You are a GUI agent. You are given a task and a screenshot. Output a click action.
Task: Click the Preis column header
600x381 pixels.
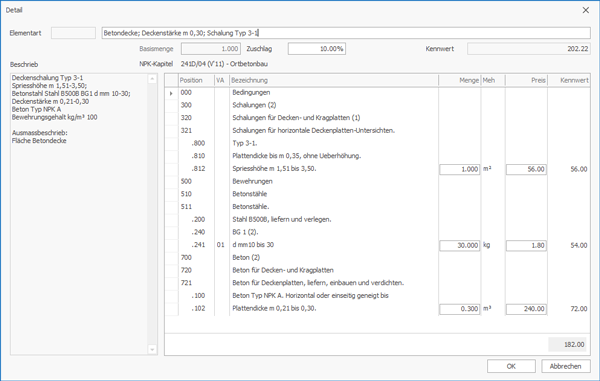click(526, 80)
